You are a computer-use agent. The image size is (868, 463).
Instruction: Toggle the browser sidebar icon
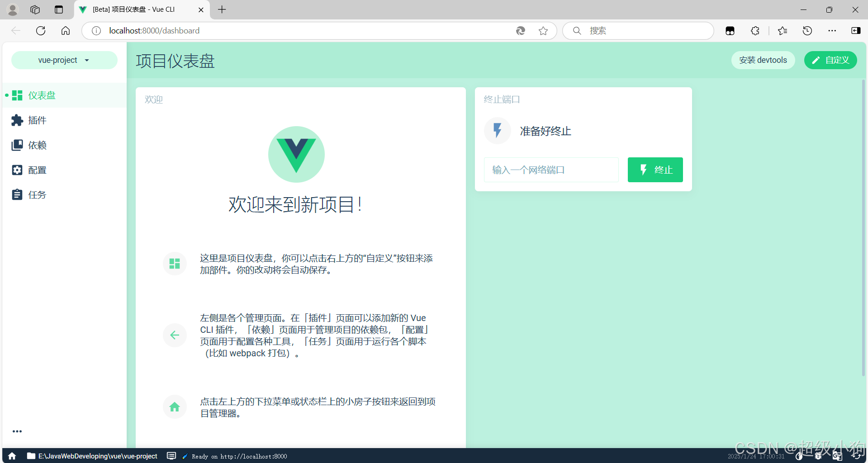click(x=856, y=31)
